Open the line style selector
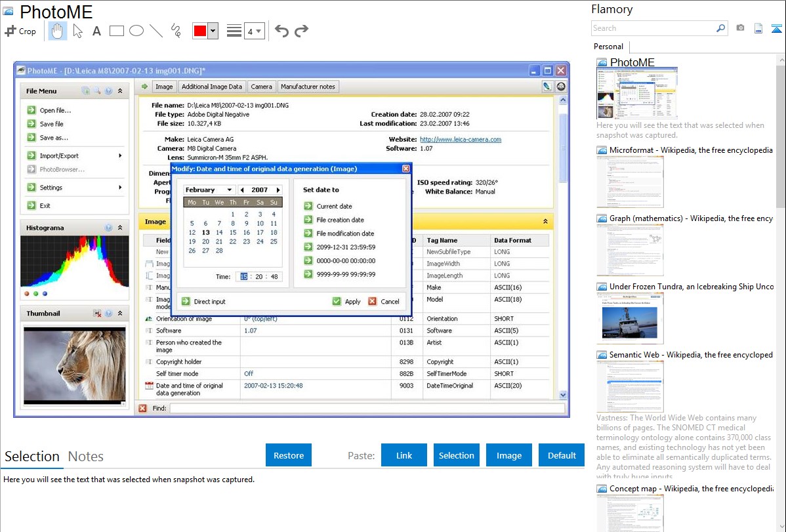786x532 pixels. pos(234,31)
